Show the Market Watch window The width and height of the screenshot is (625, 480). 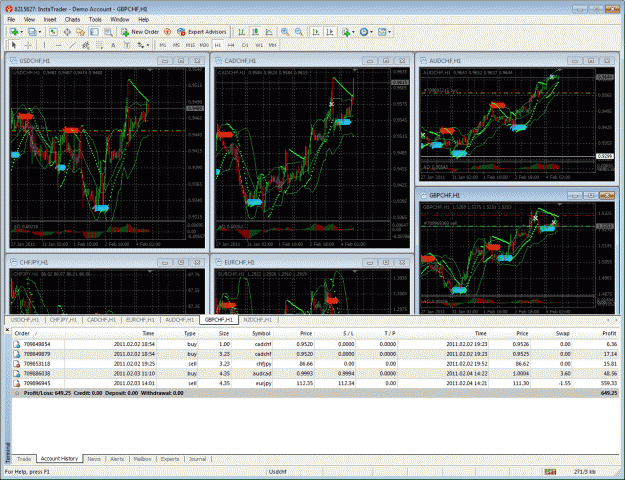point(53,32)
